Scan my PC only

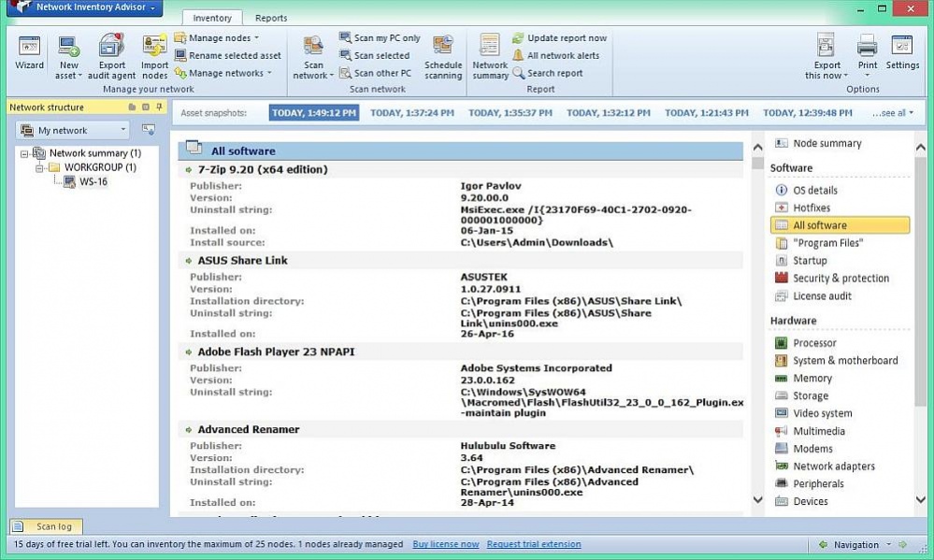380,37
